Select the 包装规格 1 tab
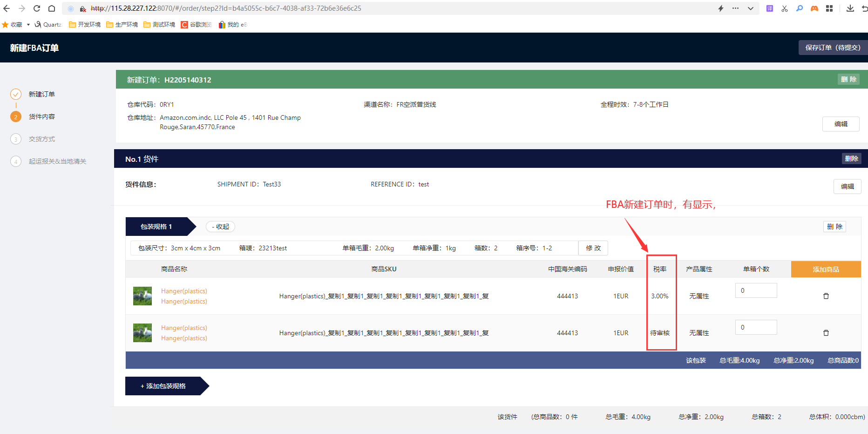This screenshot has height=434, width=868. pyautogui.click(x=156, y=227)
